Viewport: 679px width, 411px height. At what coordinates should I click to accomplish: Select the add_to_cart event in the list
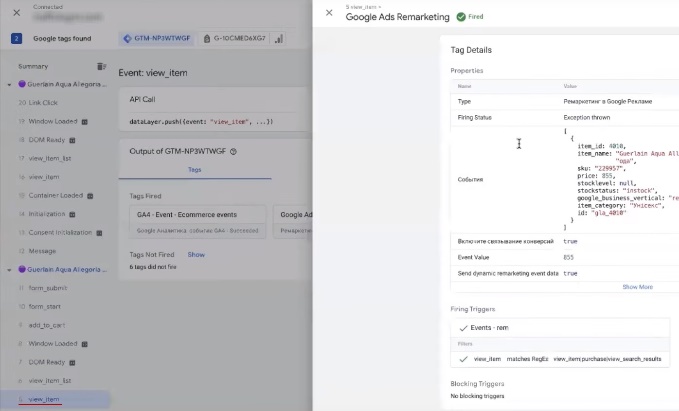tap(47, 325)
